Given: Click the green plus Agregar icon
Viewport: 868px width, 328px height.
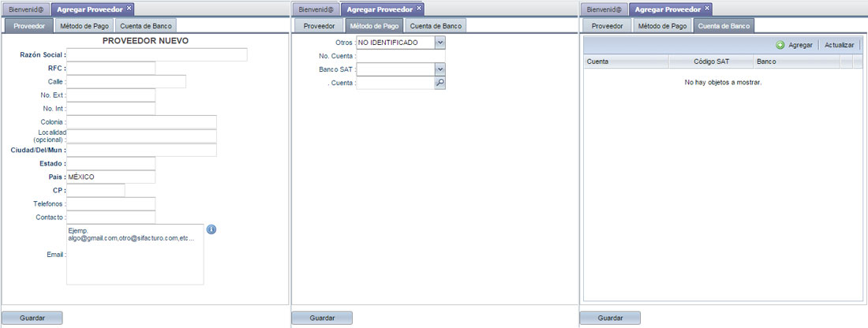Looking at the screenshot, I should (x=780, y=46).
